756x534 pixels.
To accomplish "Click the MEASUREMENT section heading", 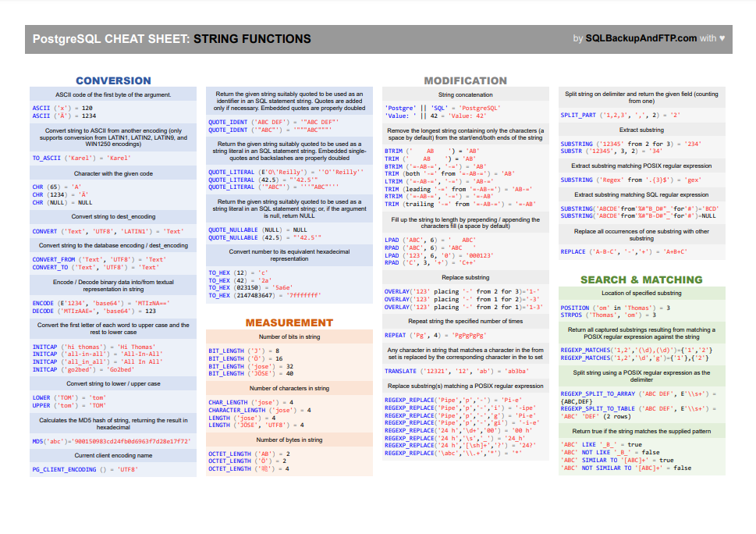I will click(x=289, y=322).
